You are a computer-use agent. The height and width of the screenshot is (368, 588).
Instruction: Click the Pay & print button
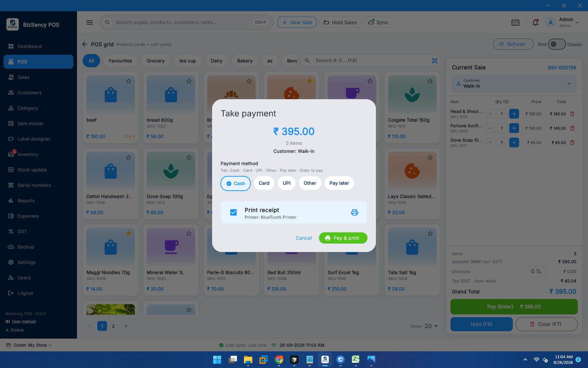tap(343, 238)
